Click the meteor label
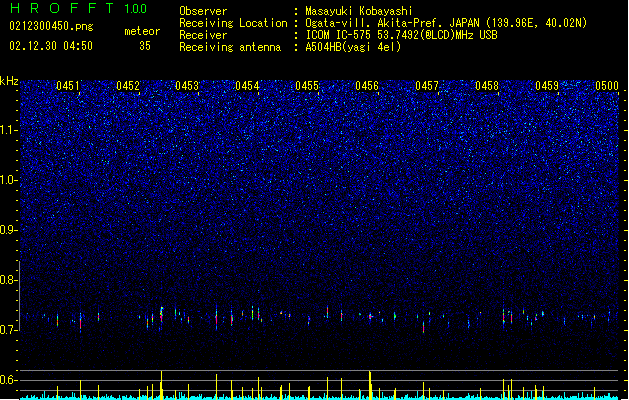Viewport: 629px width, 400px height. [x=142, y=31]
